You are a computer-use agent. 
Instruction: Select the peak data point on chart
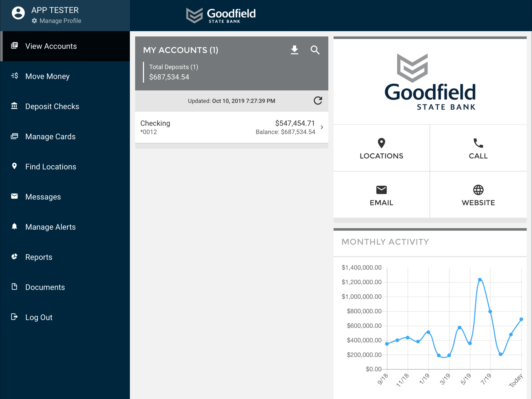(480, 280)
